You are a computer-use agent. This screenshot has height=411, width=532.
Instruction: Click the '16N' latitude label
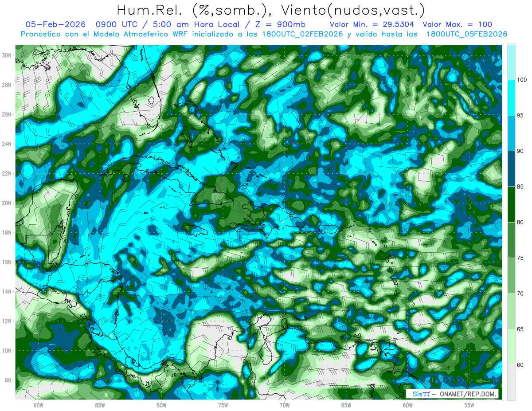point(8,262)
